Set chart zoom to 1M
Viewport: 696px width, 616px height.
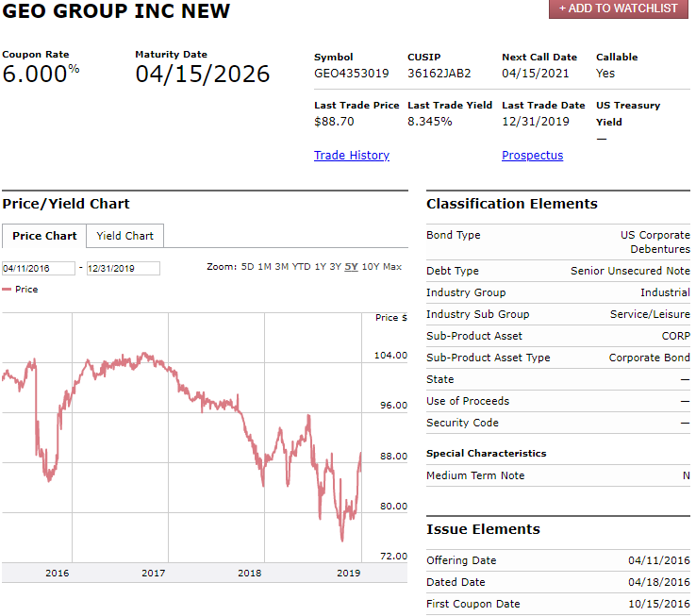point(265,267)
